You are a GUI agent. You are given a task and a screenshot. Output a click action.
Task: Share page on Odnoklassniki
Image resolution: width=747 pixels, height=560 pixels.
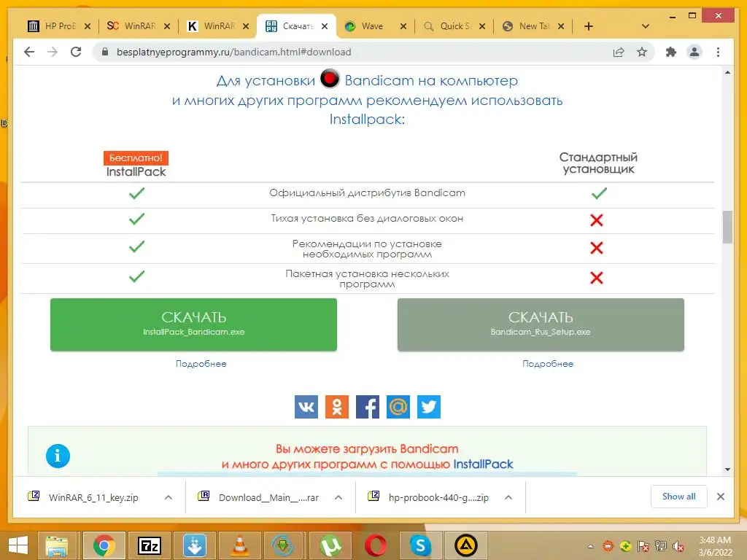coord(337,407)
